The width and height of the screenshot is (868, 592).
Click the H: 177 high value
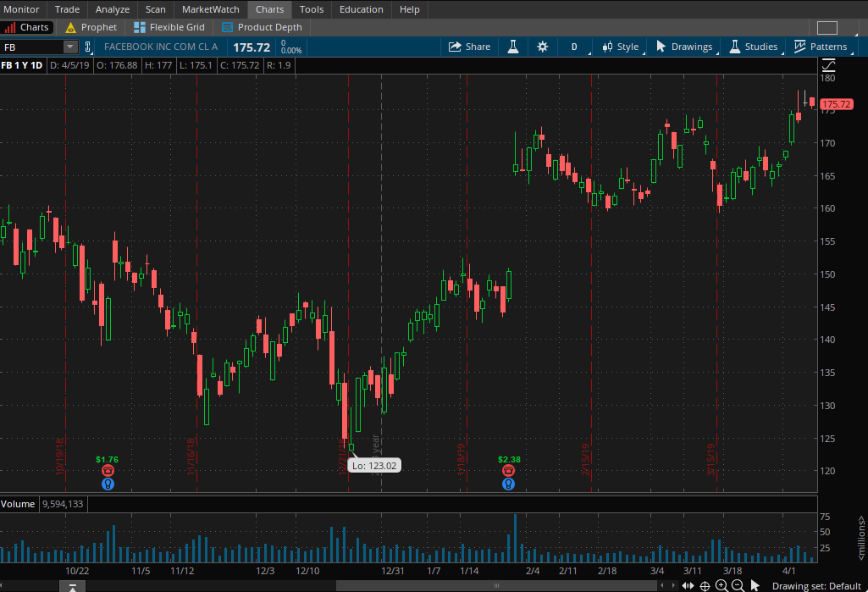158,65
